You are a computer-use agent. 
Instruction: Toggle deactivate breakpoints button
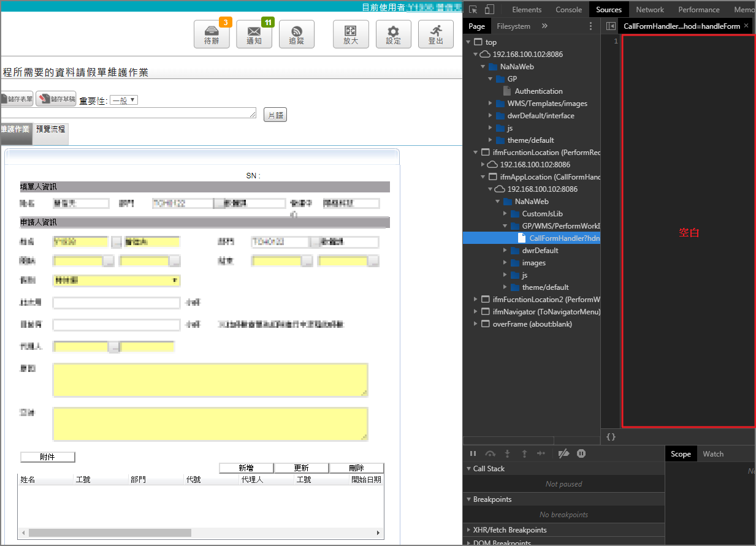click(563, 453)
